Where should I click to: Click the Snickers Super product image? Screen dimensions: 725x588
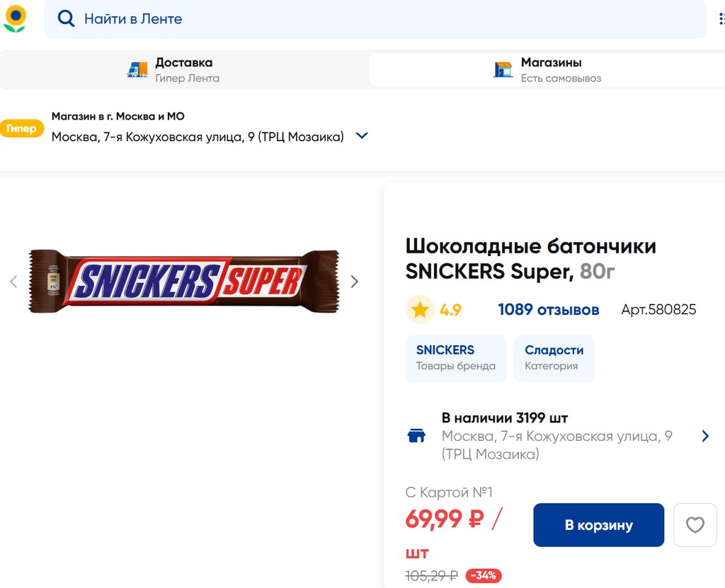[x=184, y=282]
